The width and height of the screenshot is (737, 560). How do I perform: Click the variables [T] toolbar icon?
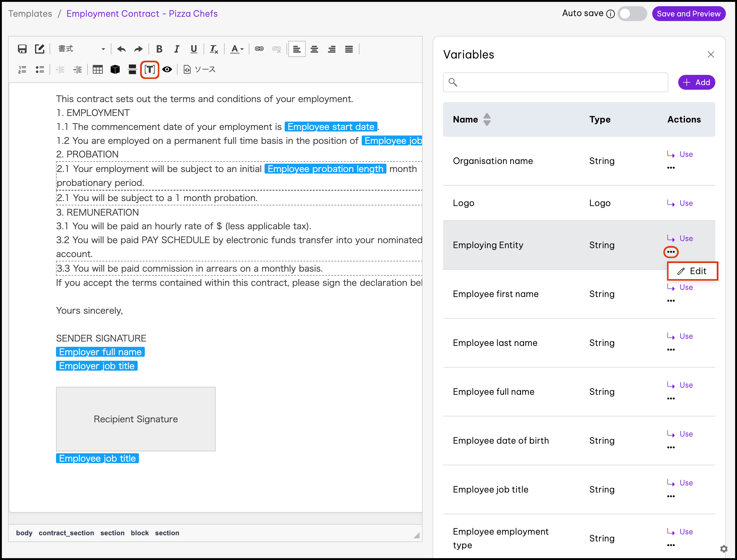click(x=149, y=69)
